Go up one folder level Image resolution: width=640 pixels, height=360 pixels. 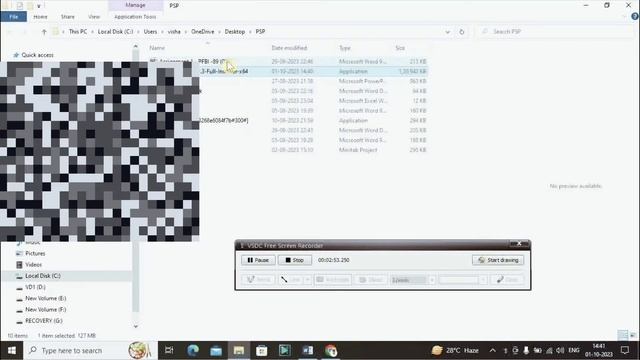point(44,32)
